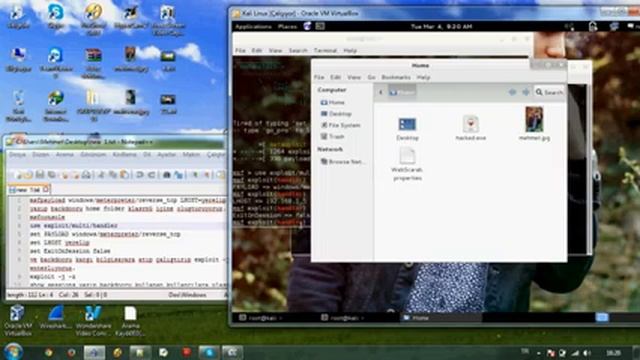Click the Undo arrow in Notepad++ toolbar

coord(140,175)
